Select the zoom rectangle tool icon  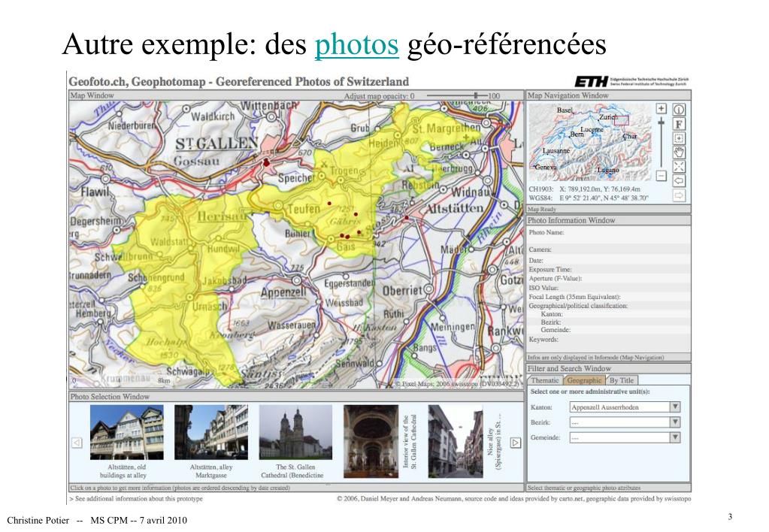[x=679, y=138]
